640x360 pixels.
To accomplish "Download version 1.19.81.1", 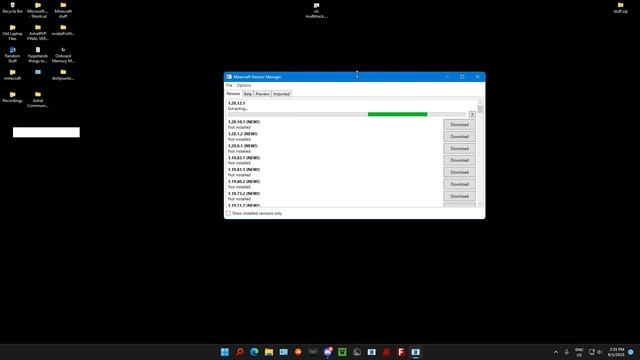I will pyautogui.click(x=459, y=172).
